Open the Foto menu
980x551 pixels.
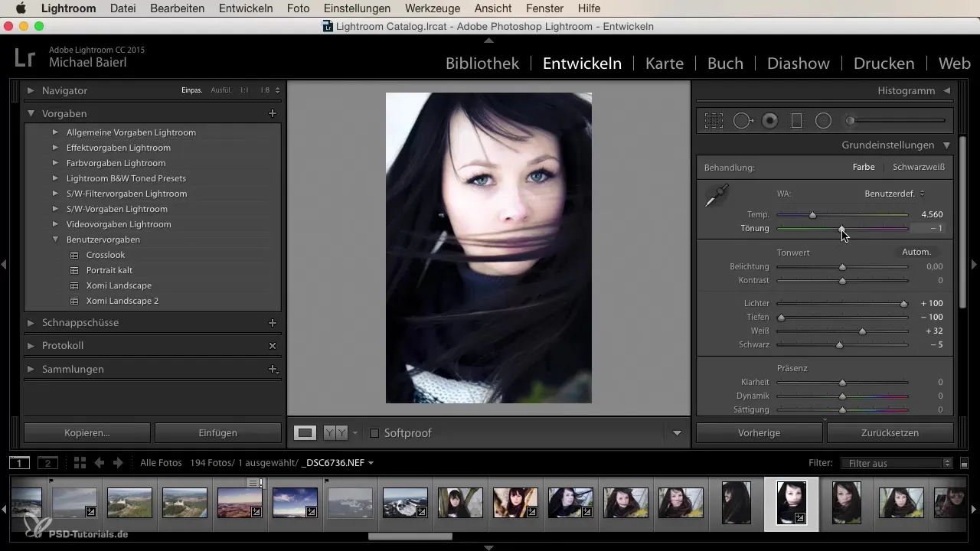coord(299,8)
